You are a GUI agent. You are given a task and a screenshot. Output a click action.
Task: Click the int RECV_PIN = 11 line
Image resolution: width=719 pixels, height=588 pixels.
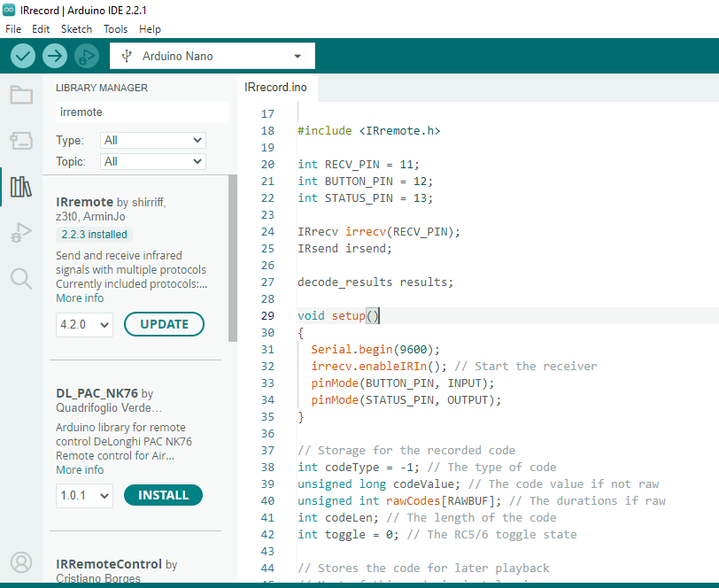tap(359, 164)
